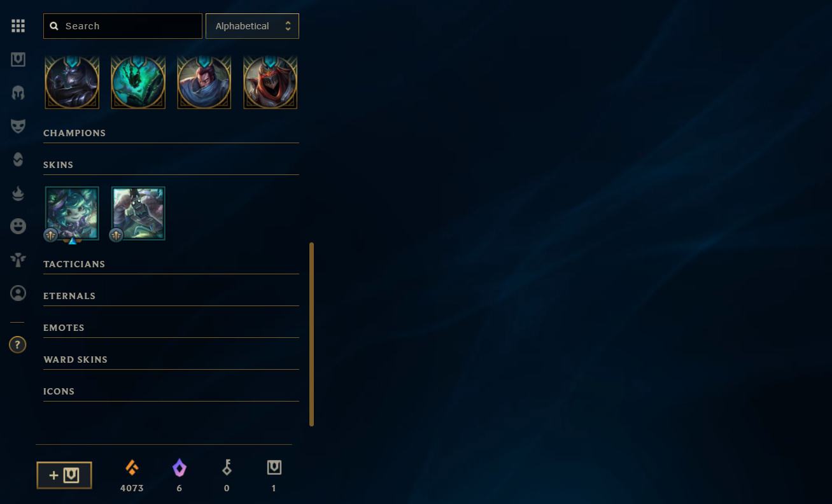The height and width of the screenshot is (504, 832).
Task: Open the question mark help icon
Action: click(x=18, y=345)
